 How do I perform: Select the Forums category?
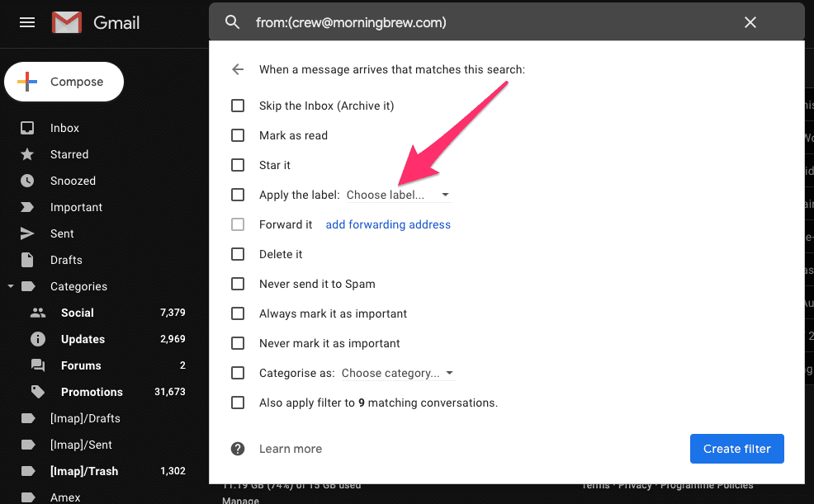(x=81, y=365)
